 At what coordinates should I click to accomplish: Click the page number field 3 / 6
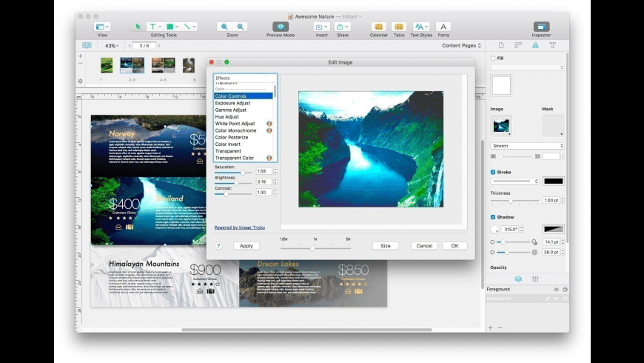[x=144, y=46]
